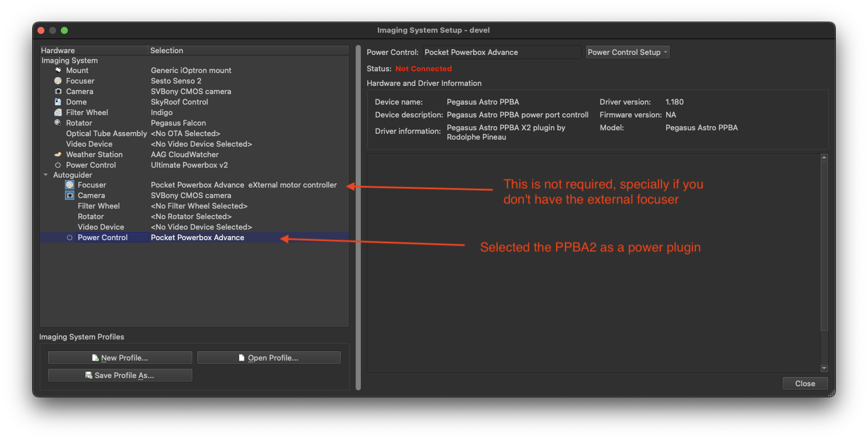This screenshot has height=440, width=868.
Task: Click the Sesto Senso 2 focuser icon
Action: tap(58, 81)
